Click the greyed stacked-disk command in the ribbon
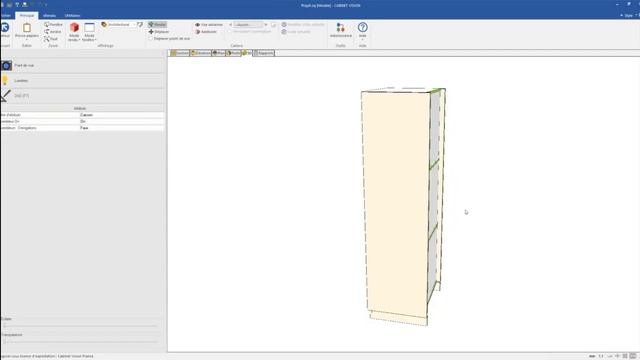 296,31
